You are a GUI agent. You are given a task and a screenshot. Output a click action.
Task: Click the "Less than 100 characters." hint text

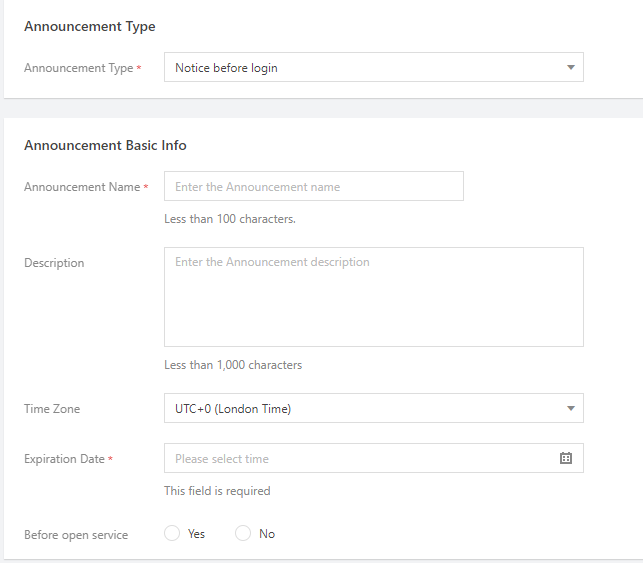[230, 219]
